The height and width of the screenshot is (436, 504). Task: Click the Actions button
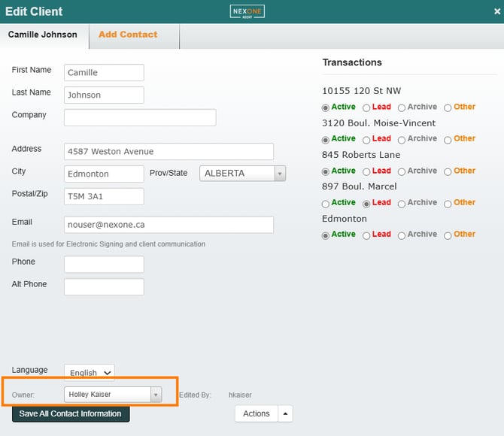[x=256, y=413]
